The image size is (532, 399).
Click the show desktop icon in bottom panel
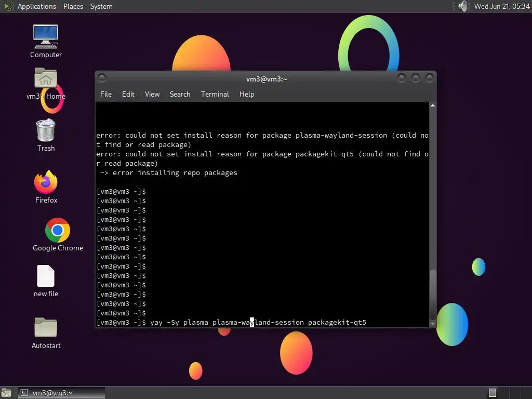click(6, 393)
